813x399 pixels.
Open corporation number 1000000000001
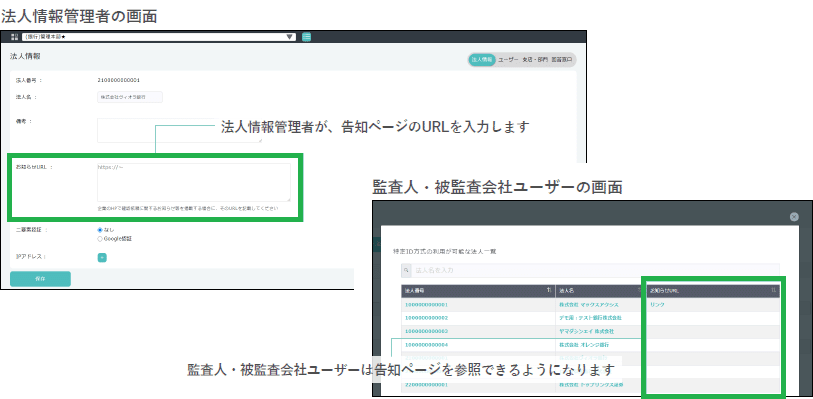click(x=426, y=305)
